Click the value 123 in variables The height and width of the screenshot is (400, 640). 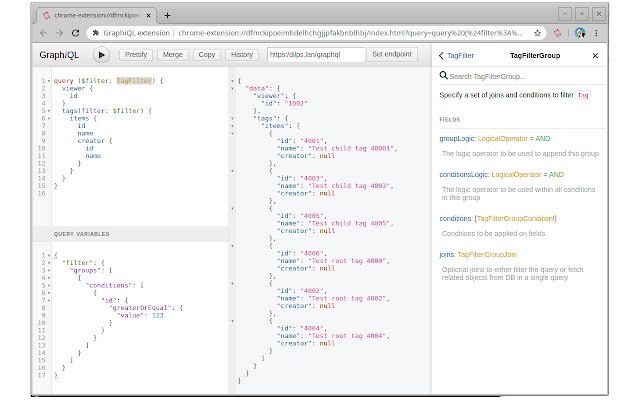158,316
